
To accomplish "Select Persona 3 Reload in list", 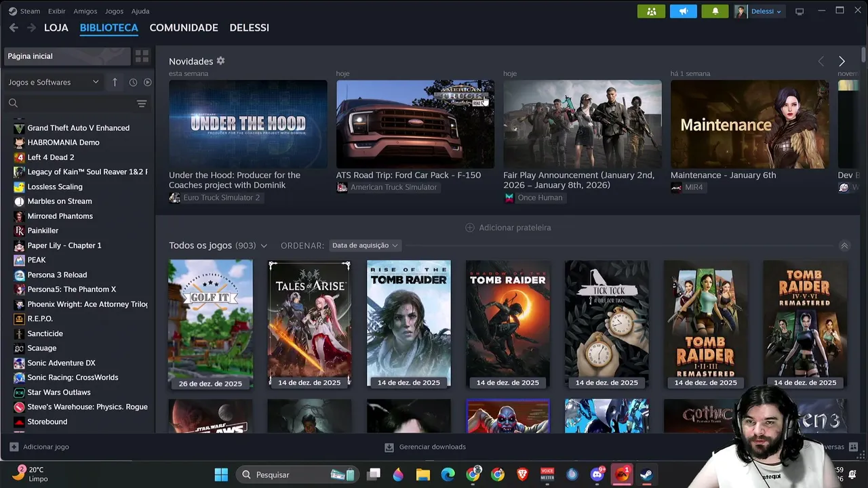I will coord(57,274).
